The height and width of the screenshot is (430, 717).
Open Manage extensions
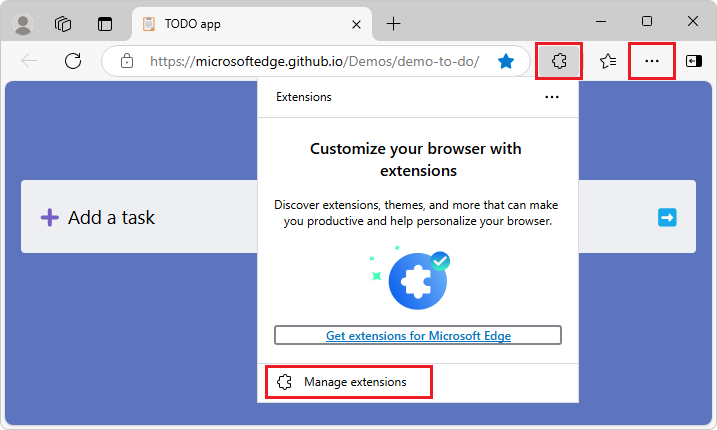(348, 382)
